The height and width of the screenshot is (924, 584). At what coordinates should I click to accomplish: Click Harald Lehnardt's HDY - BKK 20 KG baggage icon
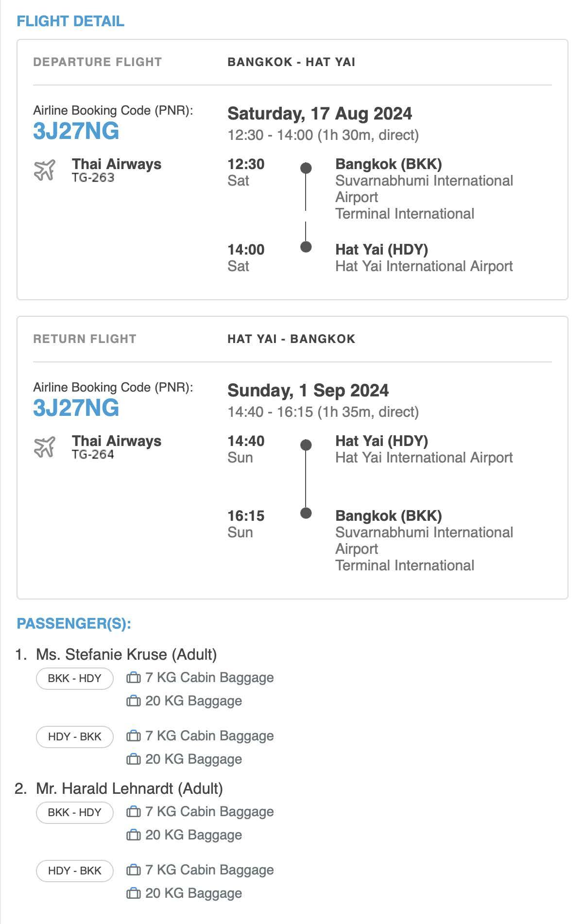pyautogui.click(x=134, y=893)
